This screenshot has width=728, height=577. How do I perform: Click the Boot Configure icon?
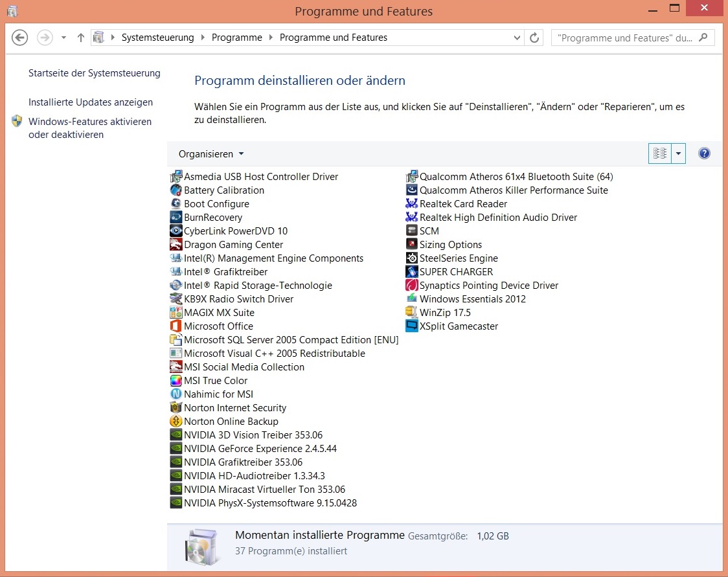(176, 203)
